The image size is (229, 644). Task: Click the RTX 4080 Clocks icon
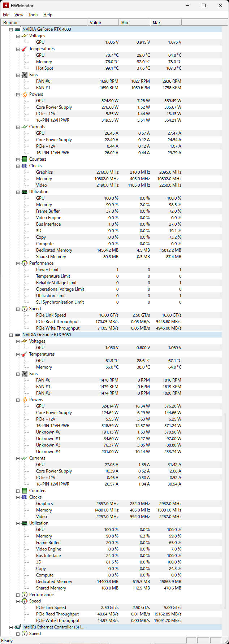pos(25,166)
